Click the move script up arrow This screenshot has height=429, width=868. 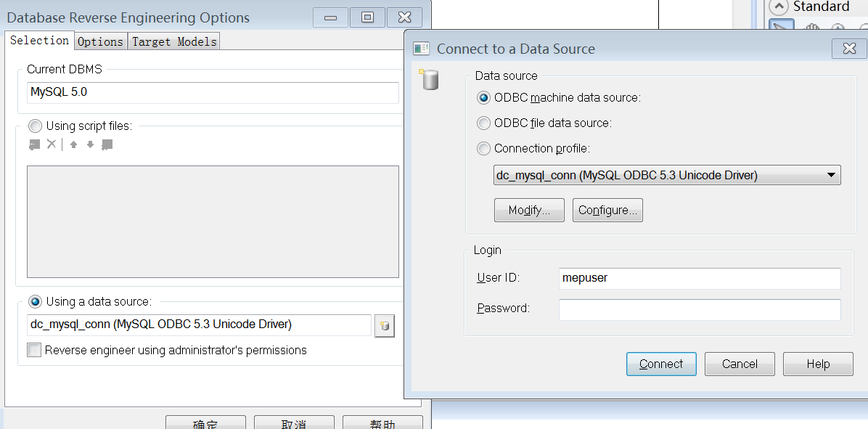[x=73, y=144]
